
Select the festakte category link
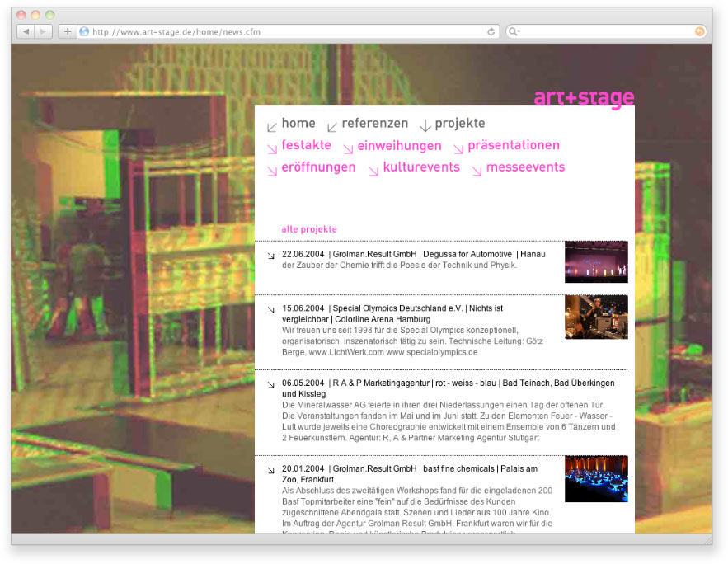(x=306, y=146)
